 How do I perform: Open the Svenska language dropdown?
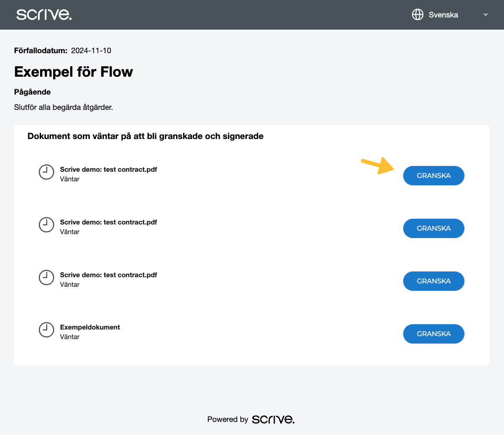[x=443, y=15]
